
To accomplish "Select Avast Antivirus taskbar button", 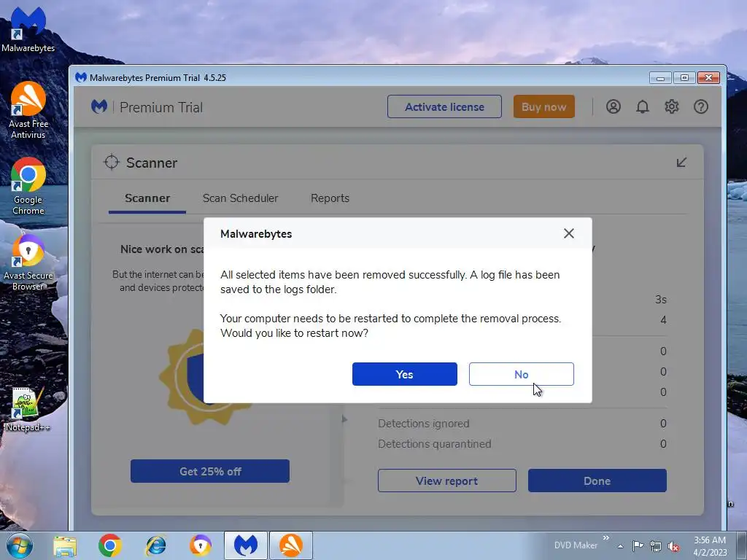I will click(291, 545).
